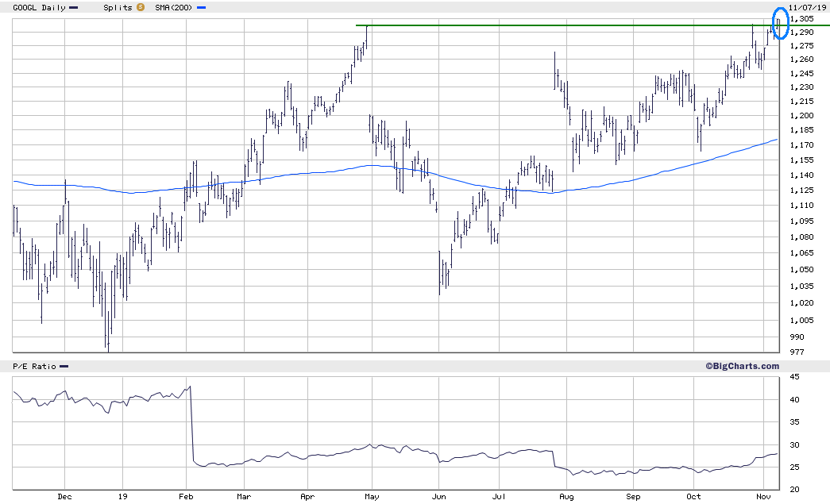Click the 30 P/E axis label
830x504 pixels.
794,445
